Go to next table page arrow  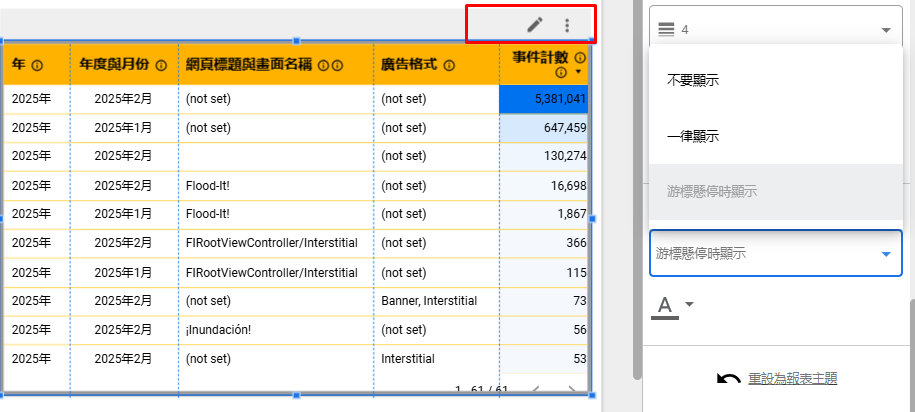(571, 390)
